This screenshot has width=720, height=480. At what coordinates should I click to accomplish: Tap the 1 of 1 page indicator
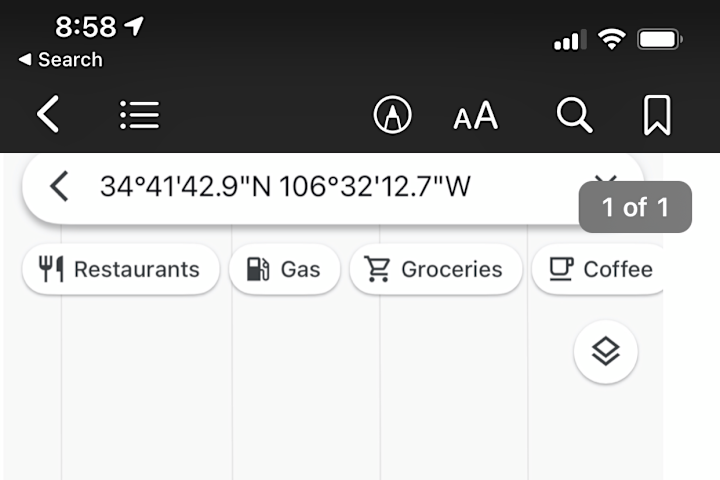(x=635, y=207)
